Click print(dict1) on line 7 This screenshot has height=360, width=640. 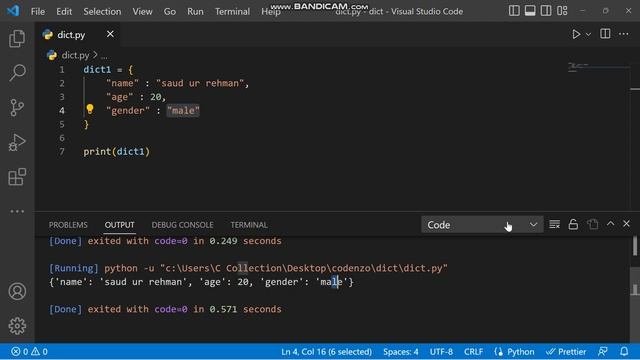point(117,151)
